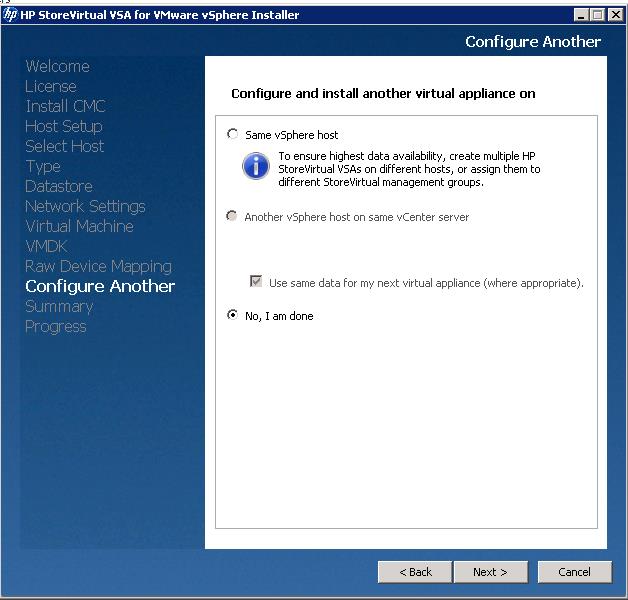Open the Install CMC step
Image resolution: width=628 pixels, height=600 pixels.
click(x=65, y=106)
